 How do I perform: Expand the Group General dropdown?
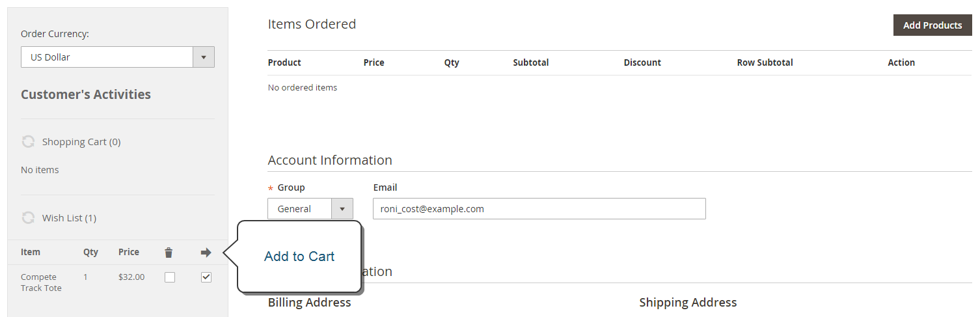pos(310,209)
